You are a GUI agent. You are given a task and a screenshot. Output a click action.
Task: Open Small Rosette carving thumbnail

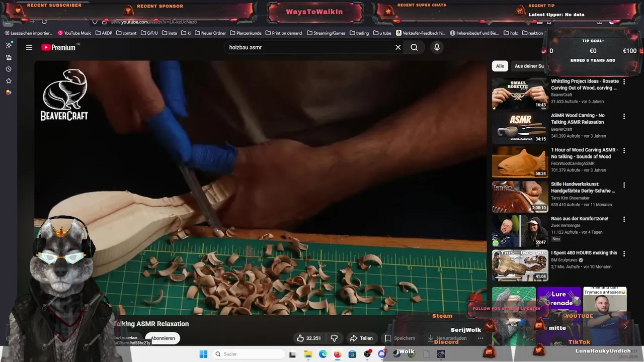click(520, 93)
